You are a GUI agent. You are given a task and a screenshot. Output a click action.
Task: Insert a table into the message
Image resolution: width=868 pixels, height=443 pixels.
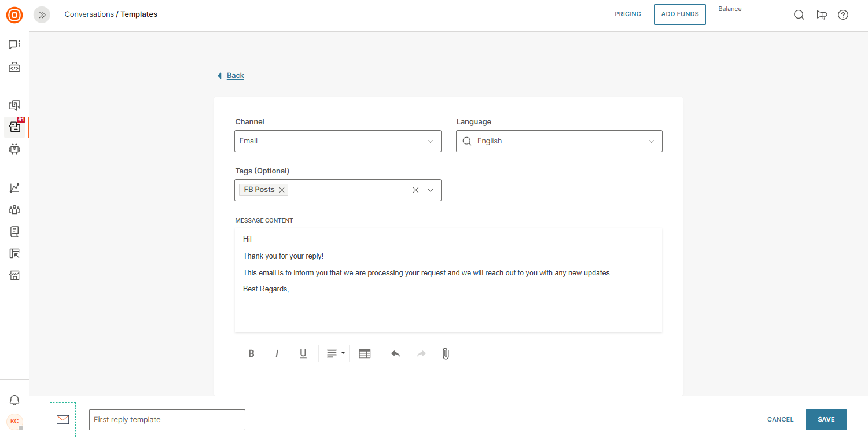tap(365, 354)
